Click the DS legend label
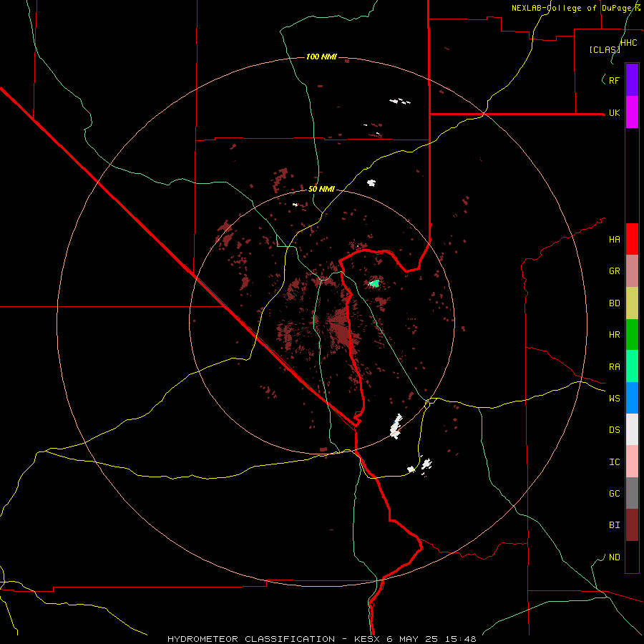Image resolution: width=644 pixels, height=644 pixels. pos(614,430)
